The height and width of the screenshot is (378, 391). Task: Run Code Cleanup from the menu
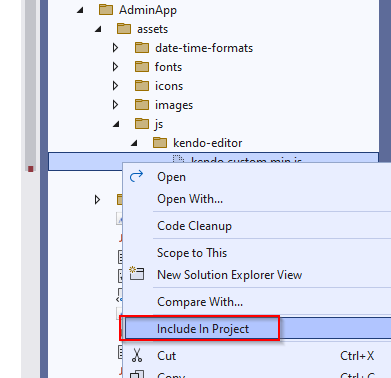[194, 226]
